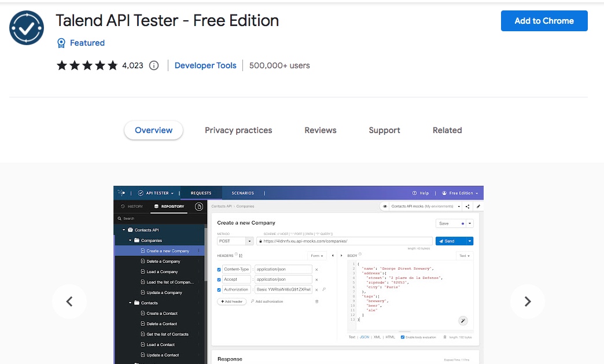604x364 pixels.
Task: Select the Overview tab
Action: (x=153, y=130)
